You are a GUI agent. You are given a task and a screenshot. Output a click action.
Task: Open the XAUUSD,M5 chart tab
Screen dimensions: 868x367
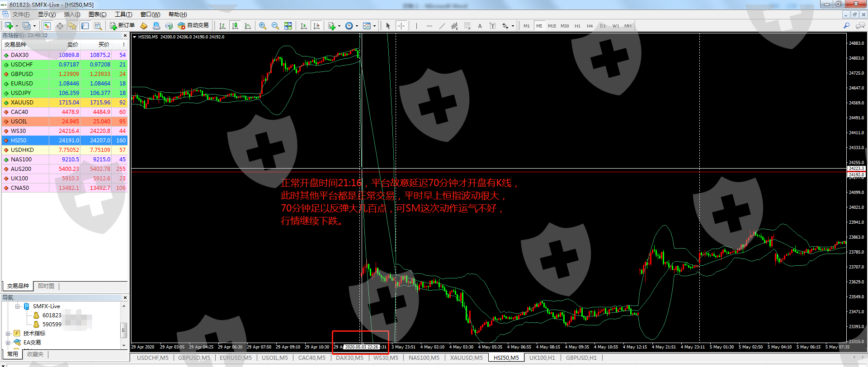(x=466, y=358)
